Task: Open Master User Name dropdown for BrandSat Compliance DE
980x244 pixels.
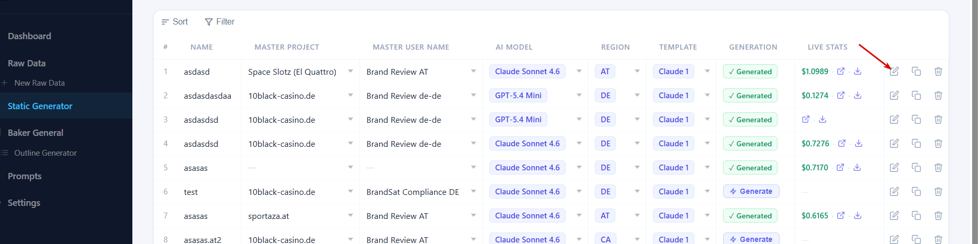Action: pos(474,192)
